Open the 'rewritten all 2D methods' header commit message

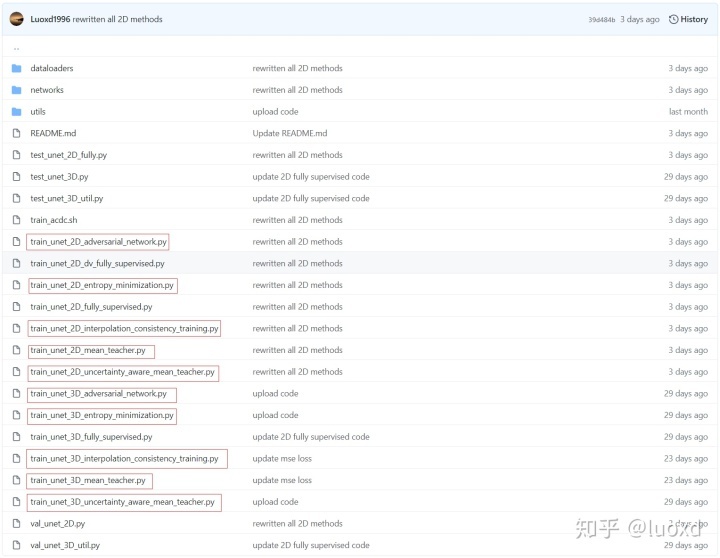tap(118, 19)
